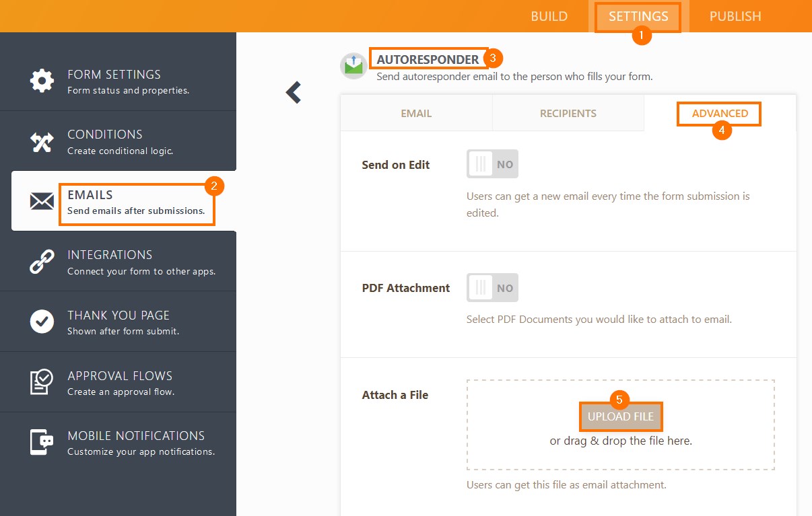Open Approval Flows in sidebar
The height and width of the screenshot is (516, 812).
point(118,382)
